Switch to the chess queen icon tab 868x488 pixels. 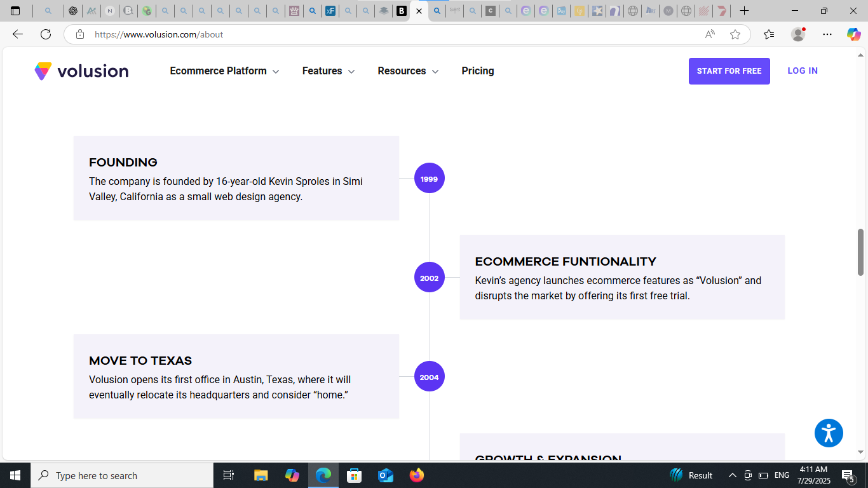[294, 11]
